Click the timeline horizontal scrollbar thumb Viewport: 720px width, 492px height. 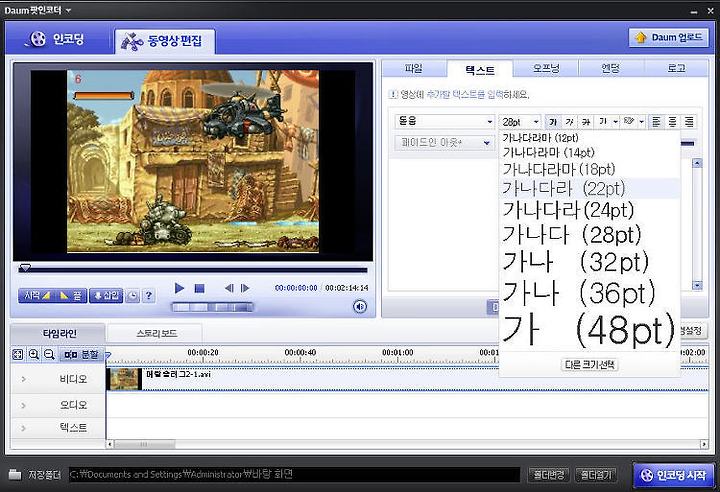click(x=144, y=444)
